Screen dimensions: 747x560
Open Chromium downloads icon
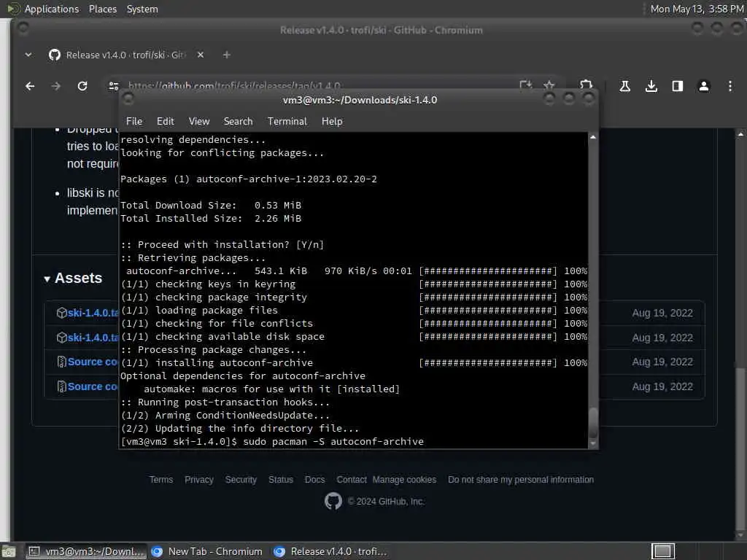point(651,86)
